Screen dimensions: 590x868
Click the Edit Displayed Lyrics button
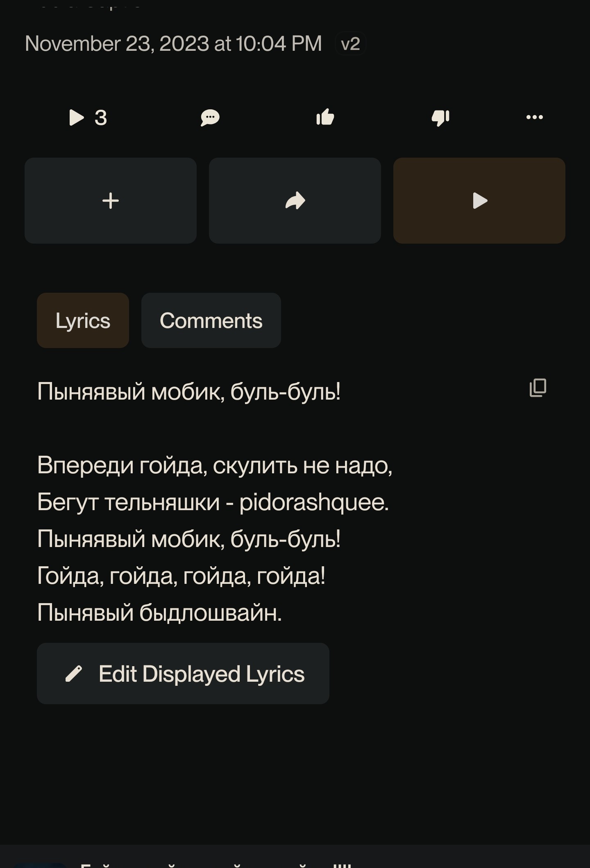(x=183, y=674)
